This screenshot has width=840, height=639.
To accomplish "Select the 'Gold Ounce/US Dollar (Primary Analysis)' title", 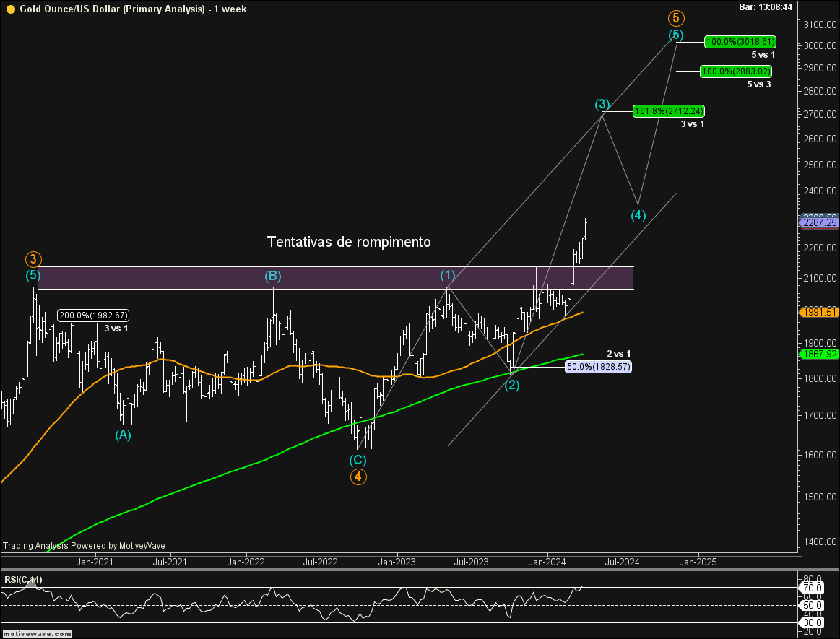I will (x=113, y=9).
